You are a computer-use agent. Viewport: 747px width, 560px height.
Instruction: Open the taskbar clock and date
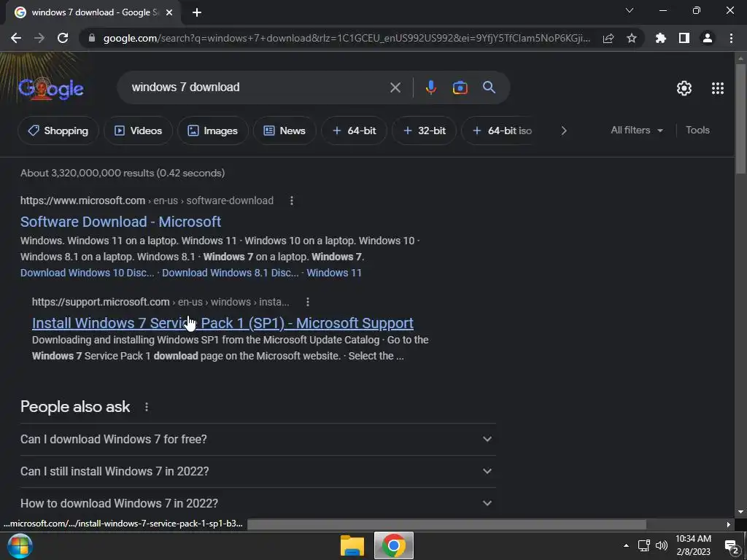tap(693, 545)
